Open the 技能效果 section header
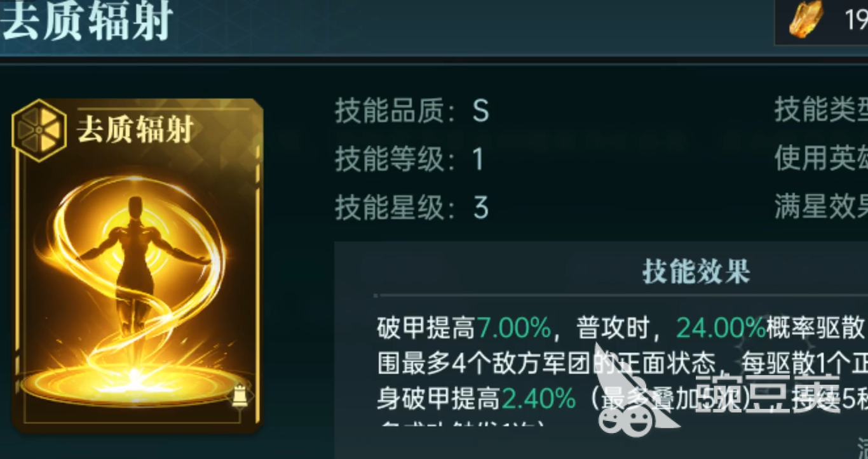Screen dimensions: 868x459 pos(696,272)
